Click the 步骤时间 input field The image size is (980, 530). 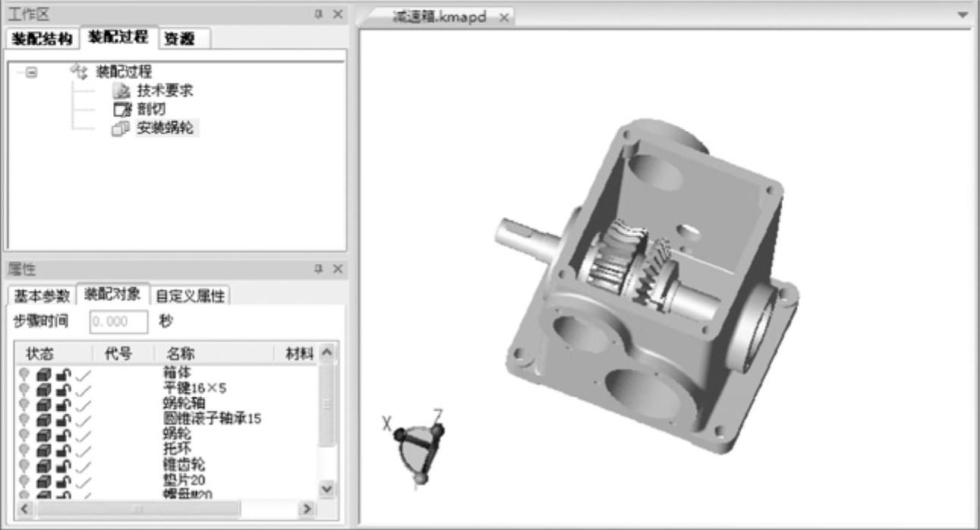[118, 321]
